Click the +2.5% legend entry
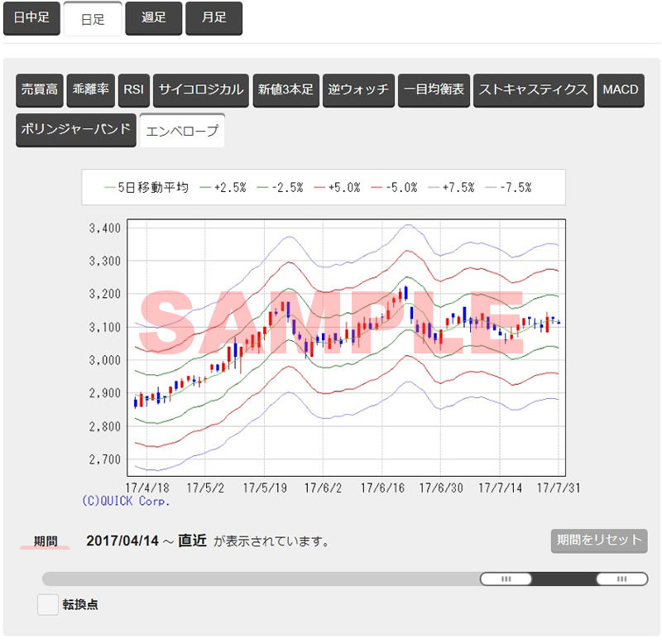Screen dimensions: 662x644 click(223, 188)
